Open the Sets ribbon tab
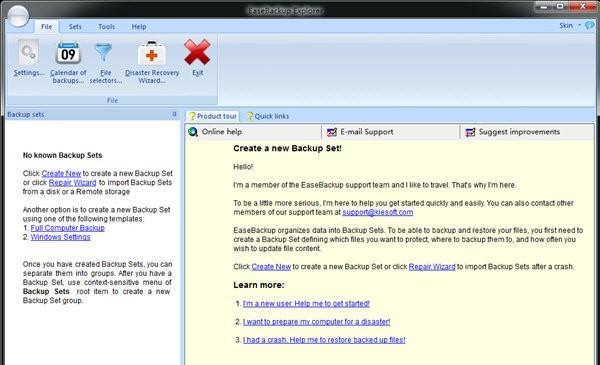This screenshot has height=365, width=600. tap(75, 27)
